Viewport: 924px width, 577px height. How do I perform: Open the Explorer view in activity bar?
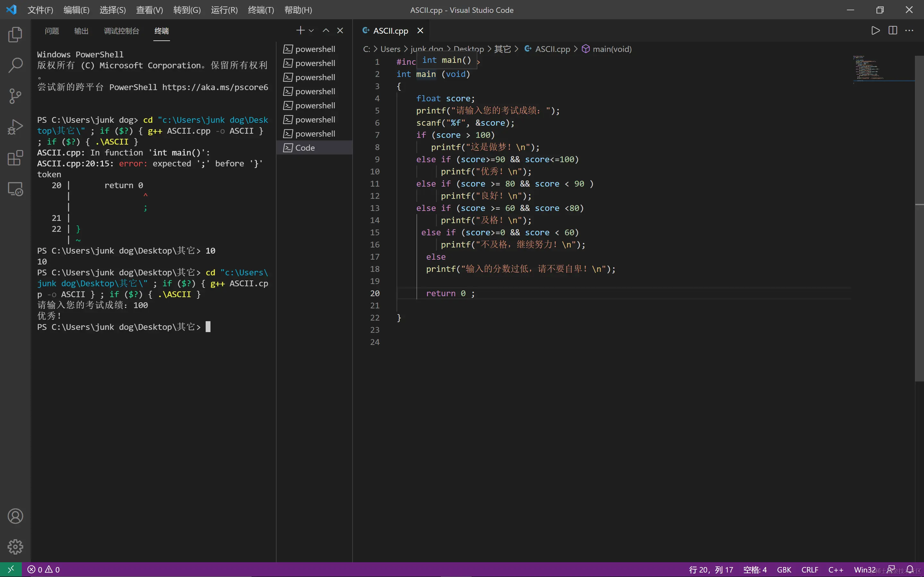coord(15,35)
